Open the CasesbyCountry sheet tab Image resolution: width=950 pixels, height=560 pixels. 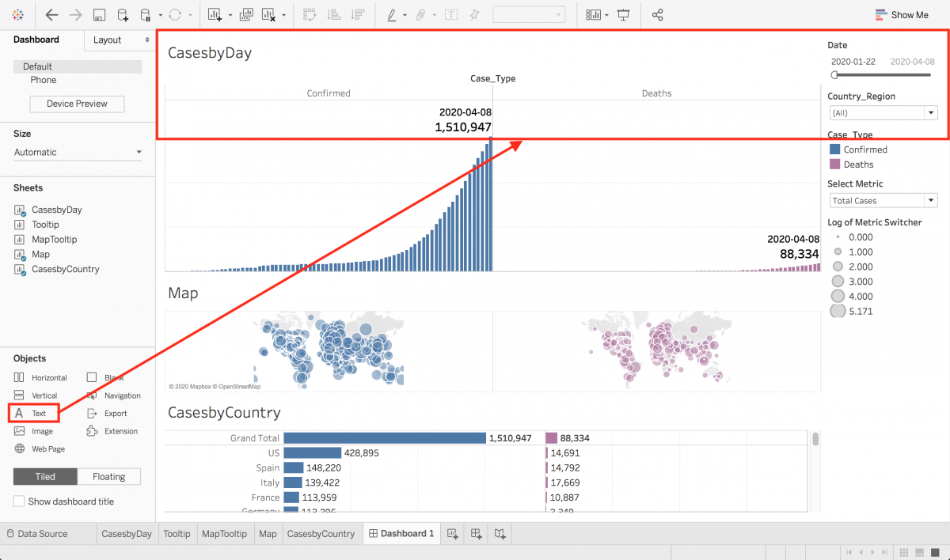click(x=321, y=534)
